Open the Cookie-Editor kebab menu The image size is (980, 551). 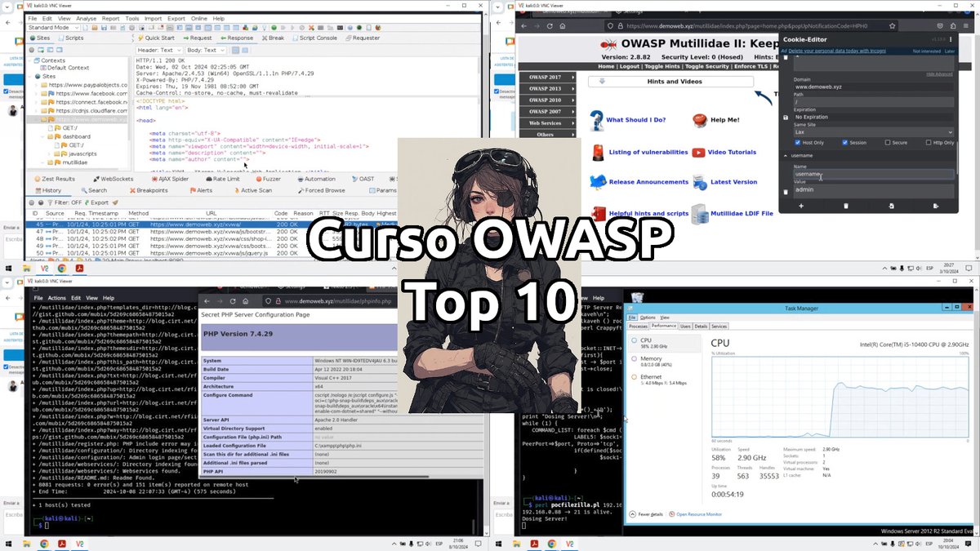pos(951,38)
